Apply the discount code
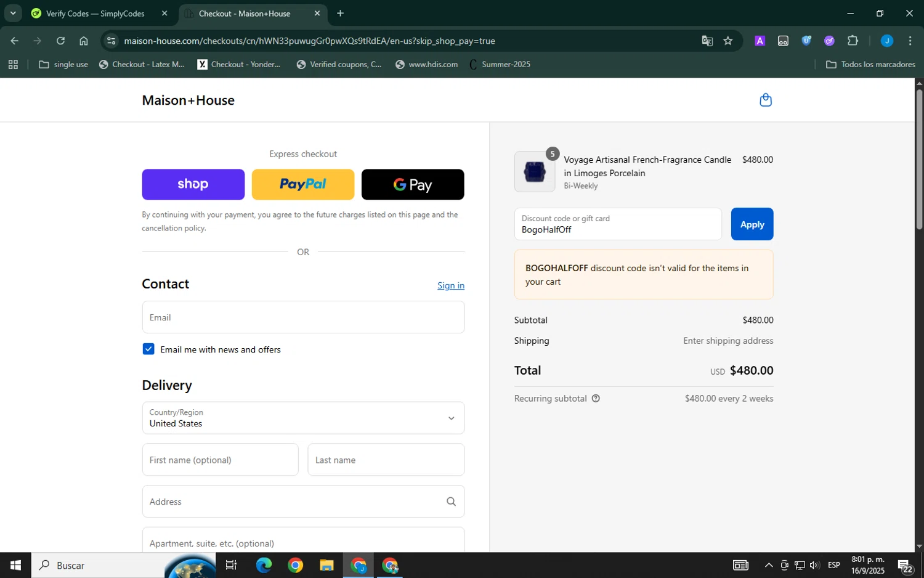This screenshot has height=578, width=924. pos(752,224)
